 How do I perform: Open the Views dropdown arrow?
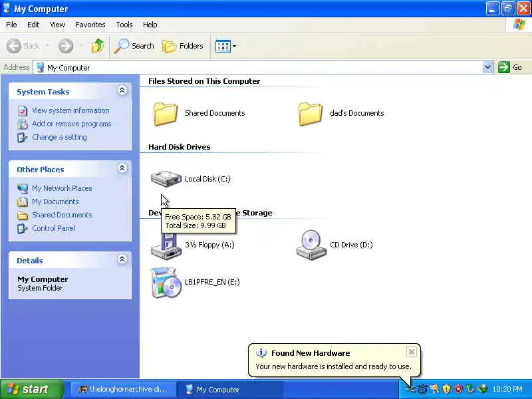pos(235,46)
